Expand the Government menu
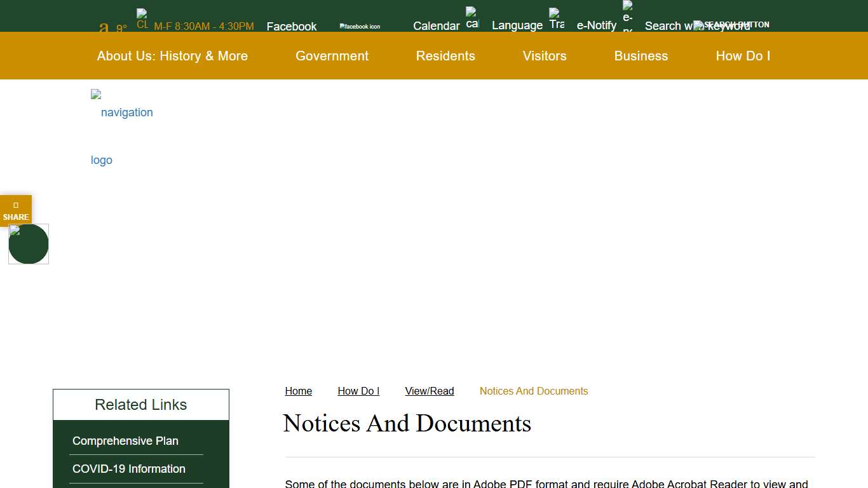Image resolution: width=868 pixels, height=488 pixels. coord(332,56)
